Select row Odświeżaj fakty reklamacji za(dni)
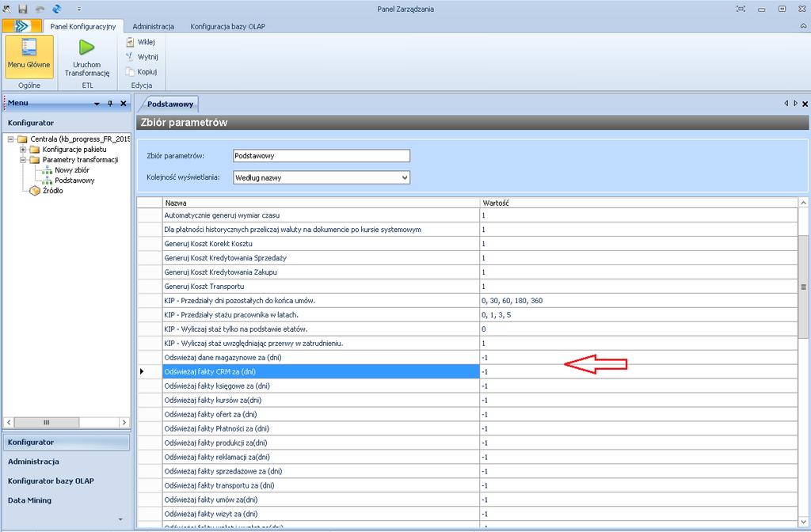The width and height of the screenshot is (811, 532). (x=467, y=457)
